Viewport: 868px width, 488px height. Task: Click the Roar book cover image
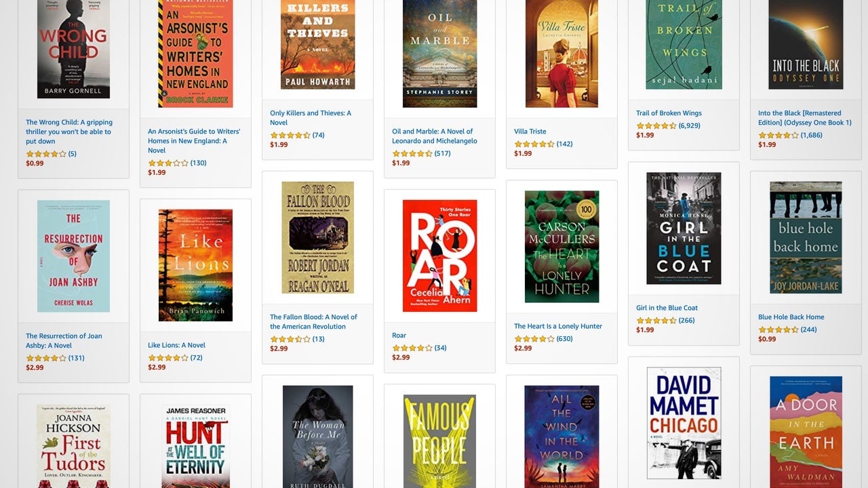[439, 256]
